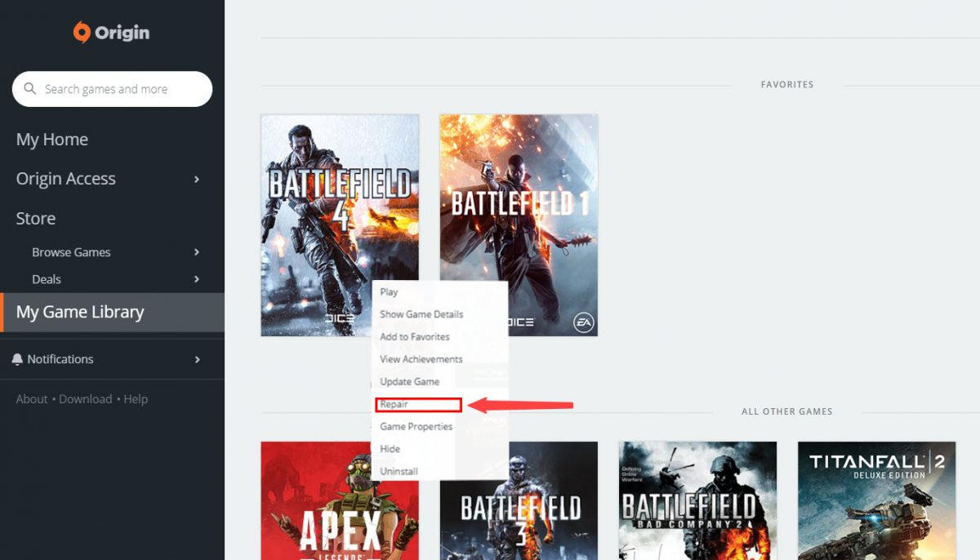The height and width of the screenshot is (560, 980).
Task: Click the FAVORITES section heading
Action: 787,84
